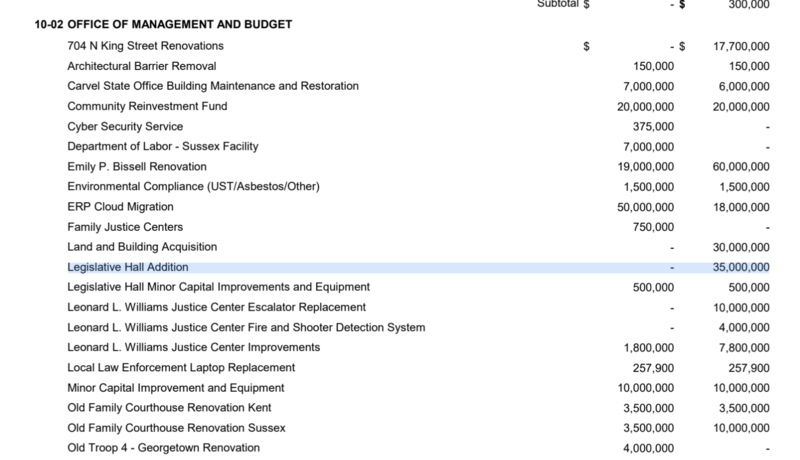Select Leonard L. Williams Justice Center Escalator Replacement
Image resolution: width=800 pixels, height=460 pixels.
(217, 308)
